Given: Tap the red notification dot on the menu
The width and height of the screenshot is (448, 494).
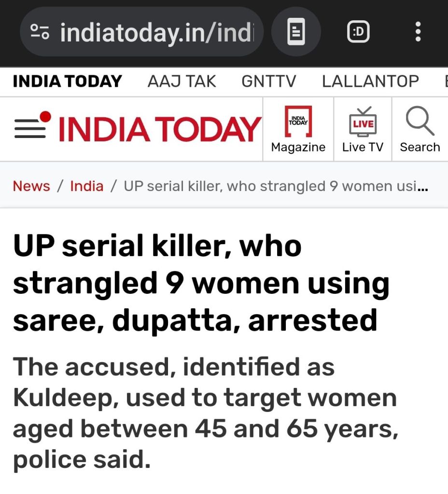Looking at the screenshot, I should (x=45, y=117).
